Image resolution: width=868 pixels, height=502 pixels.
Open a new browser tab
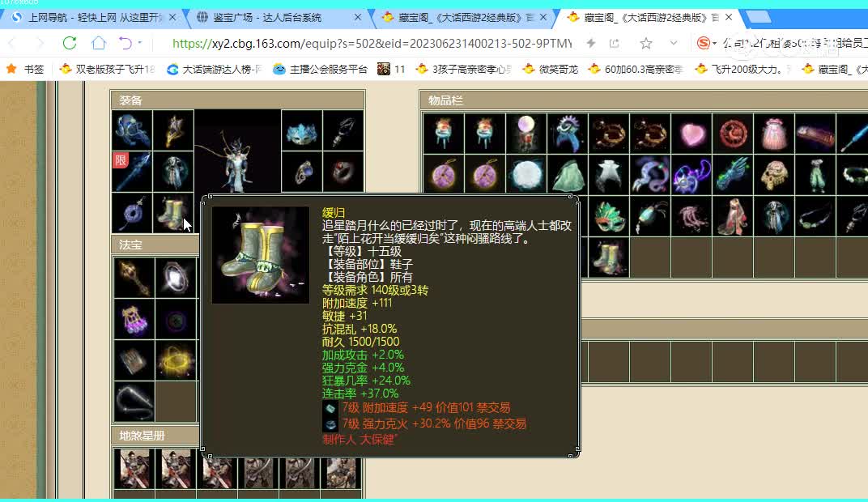pyautogui.click(x=759, y=17)
